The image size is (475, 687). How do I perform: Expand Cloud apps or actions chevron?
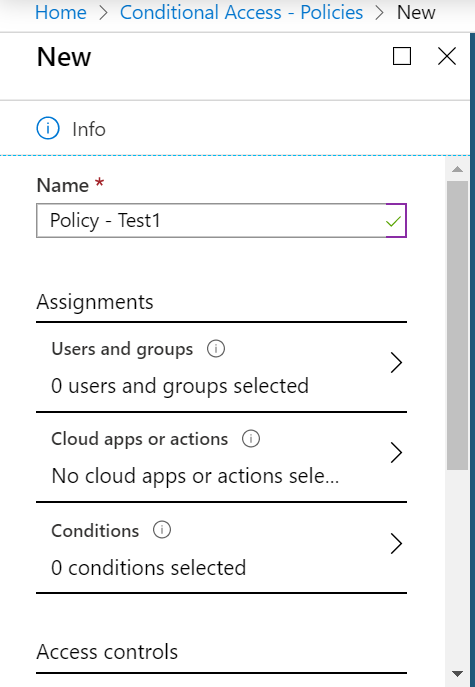coord(396,453)
